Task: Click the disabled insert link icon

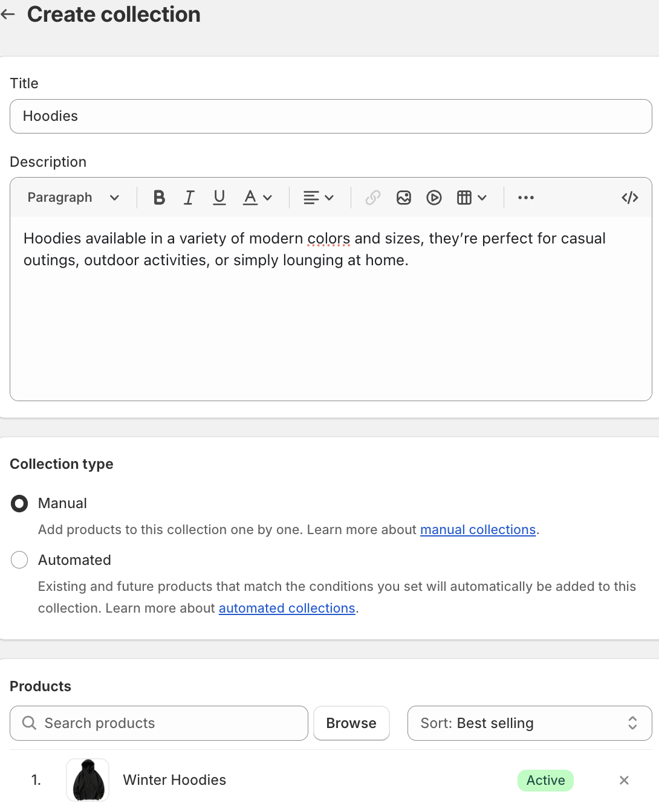Action: coord(373,198)
